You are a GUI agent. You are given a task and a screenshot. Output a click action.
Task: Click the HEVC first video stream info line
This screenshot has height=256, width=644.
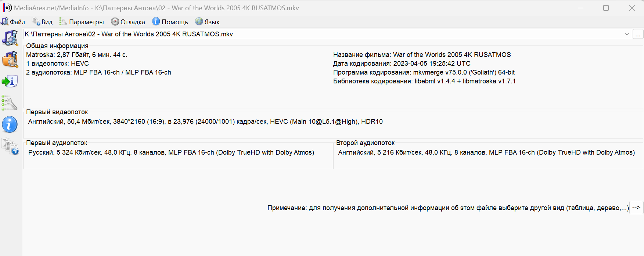205,122
